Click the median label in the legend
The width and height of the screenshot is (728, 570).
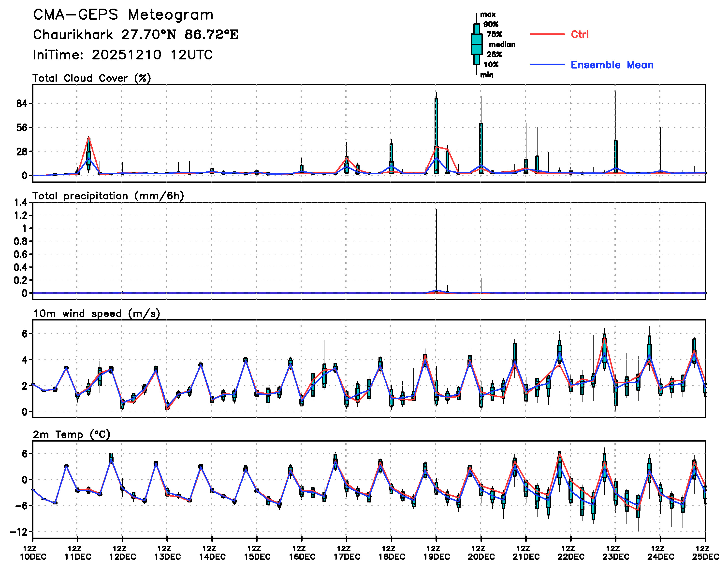pos(502,44)
